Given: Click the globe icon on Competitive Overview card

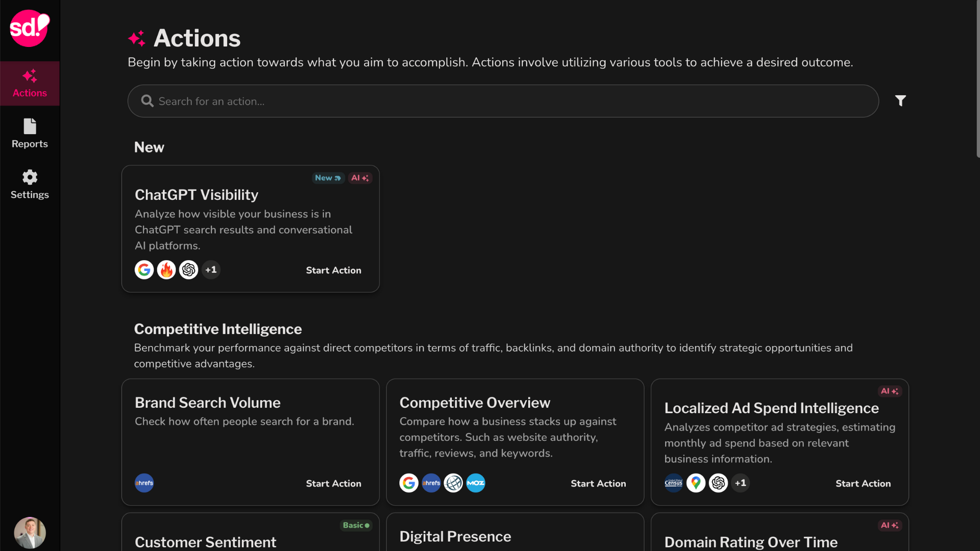Looking at the screenshot, I should coord(453,483).
